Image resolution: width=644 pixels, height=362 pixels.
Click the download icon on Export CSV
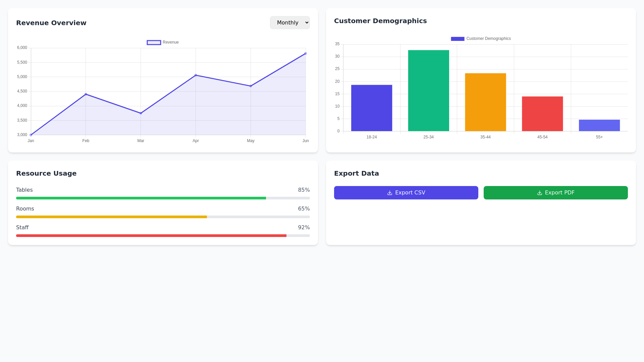(389, 193)
